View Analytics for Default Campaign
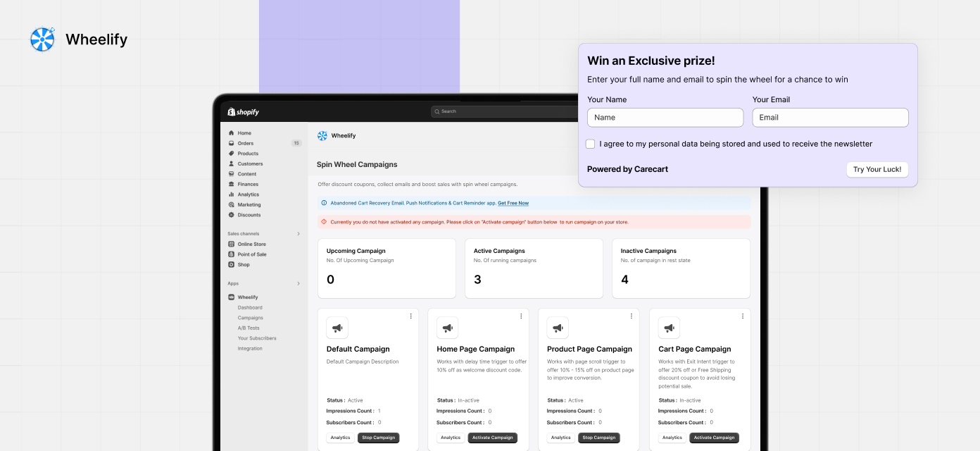Screen dimensions: 980x451 (x=341, y=438)
